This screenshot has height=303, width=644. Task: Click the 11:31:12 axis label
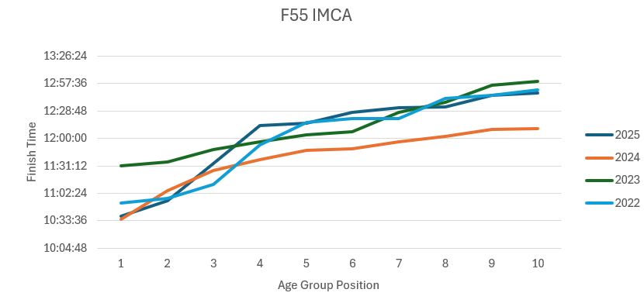point(65,166)
